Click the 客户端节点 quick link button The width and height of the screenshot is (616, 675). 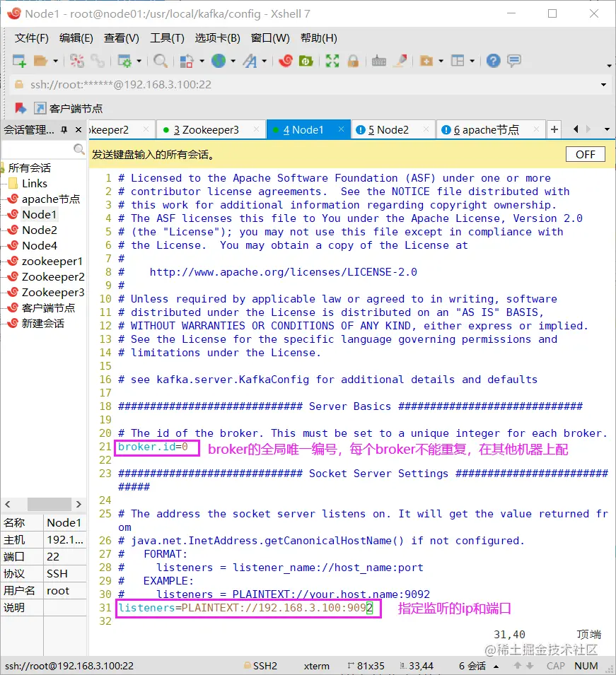click(69, 108)
